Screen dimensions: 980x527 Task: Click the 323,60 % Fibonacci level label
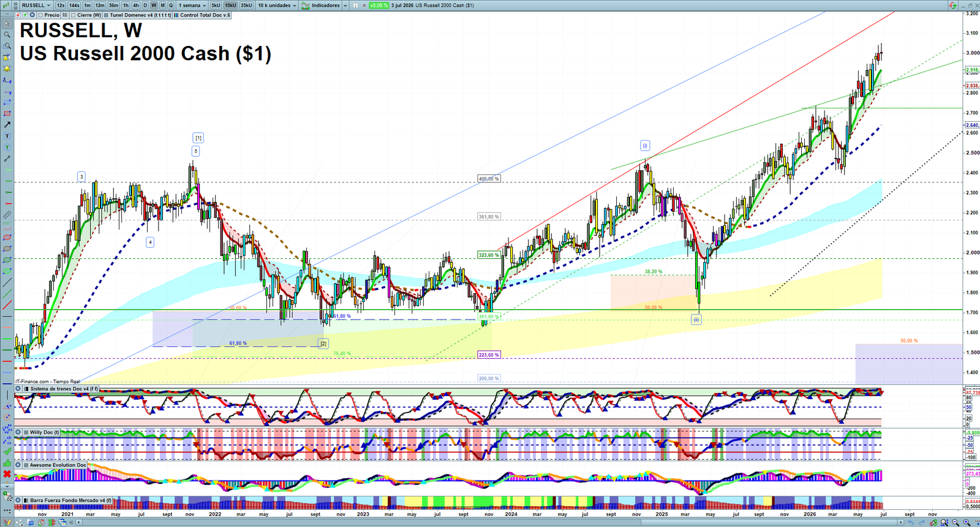click(489, 255)
